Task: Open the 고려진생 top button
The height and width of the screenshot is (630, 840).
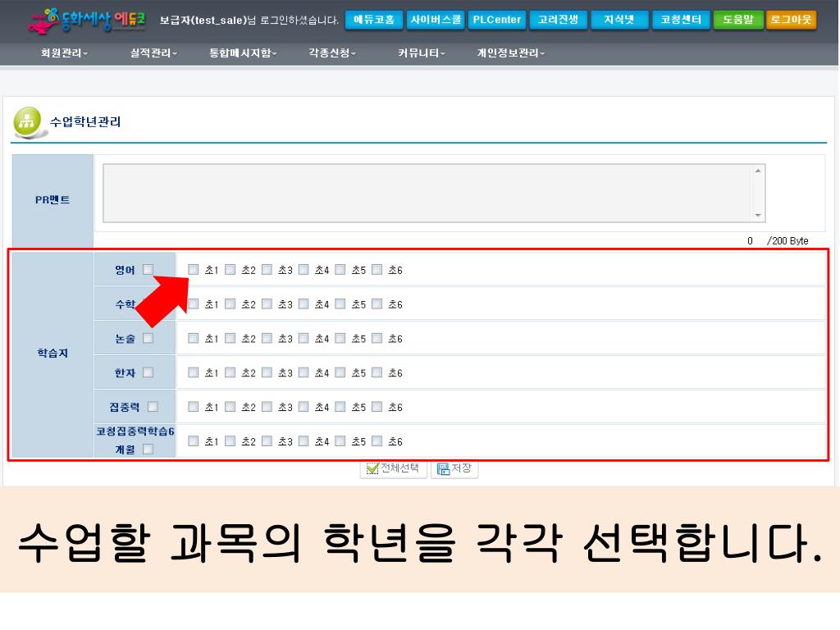Action: [x=558, y=20]
